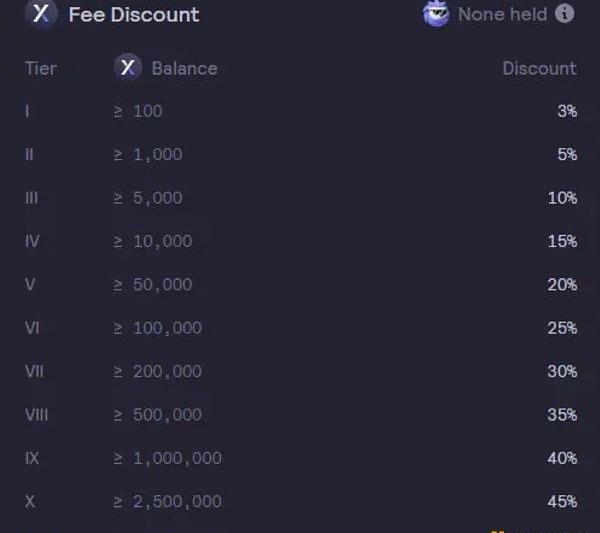This screenshot has width=600, height=533.
Task: Click the Discount column header
Action: tap(539, 69)
